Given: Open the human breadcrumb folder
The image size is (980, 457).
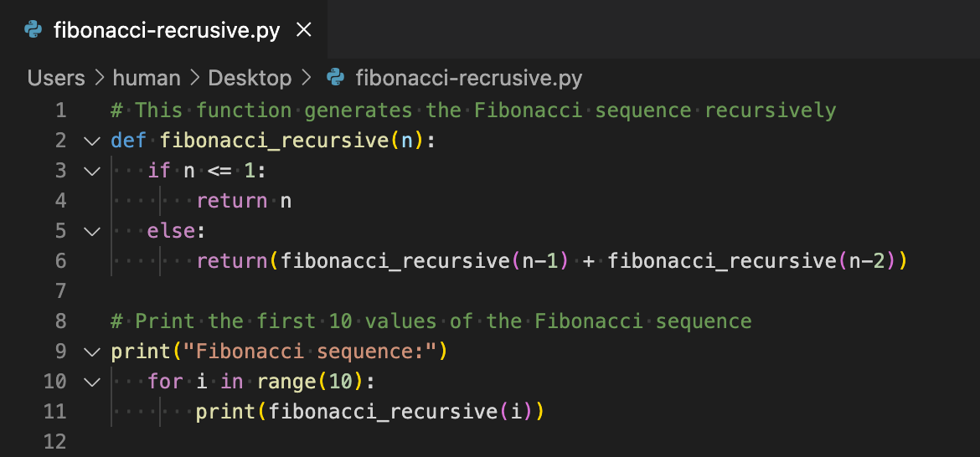Looking at the screenshot, I should click(147, 78).
